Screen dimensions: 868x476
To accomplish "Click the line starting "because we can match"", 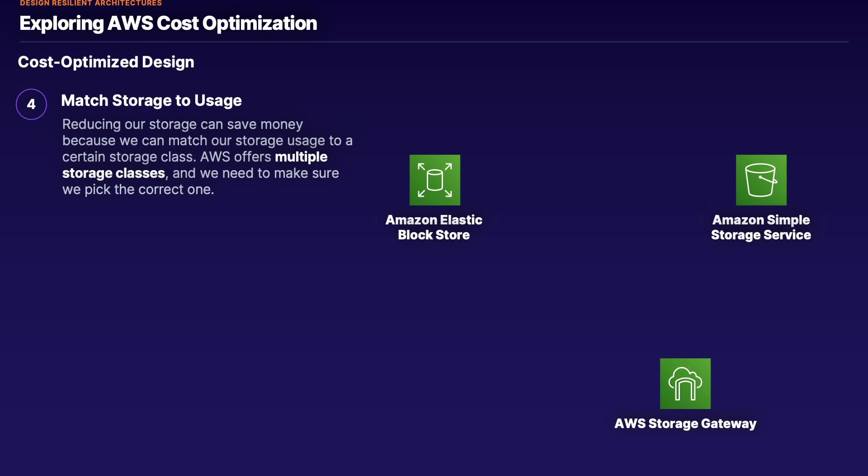I will (207, 141).
